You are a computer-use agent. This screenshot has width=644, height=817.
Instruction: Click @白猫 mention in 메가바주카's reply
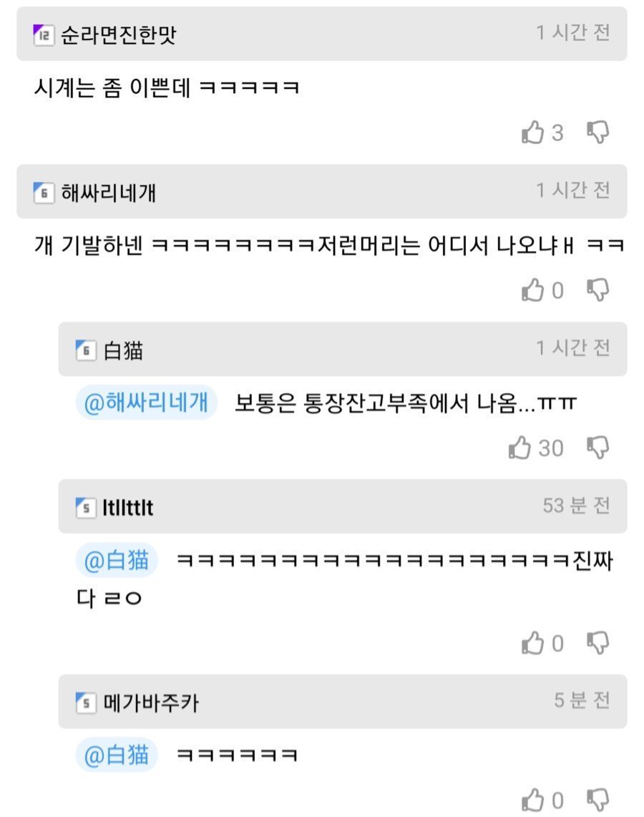(117, 756)
